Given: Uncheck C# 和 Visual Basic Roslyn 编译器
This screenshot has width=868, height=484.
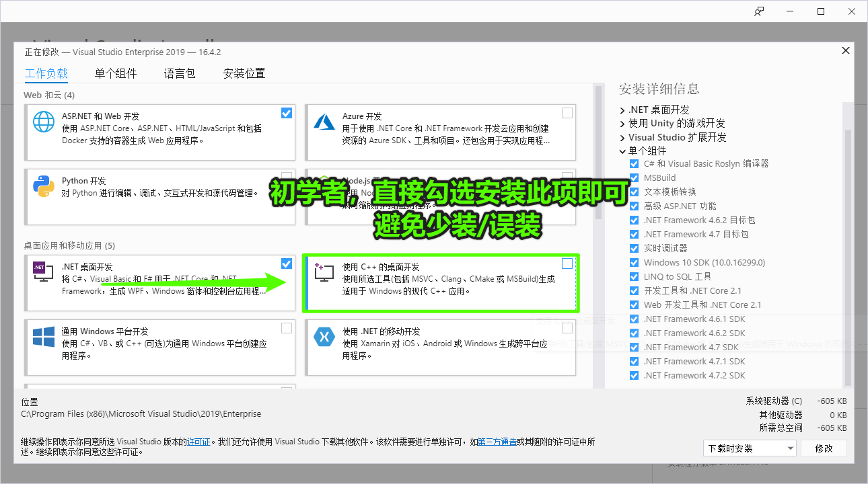Looking at the screenshot, I should click(x=634, y=164).
